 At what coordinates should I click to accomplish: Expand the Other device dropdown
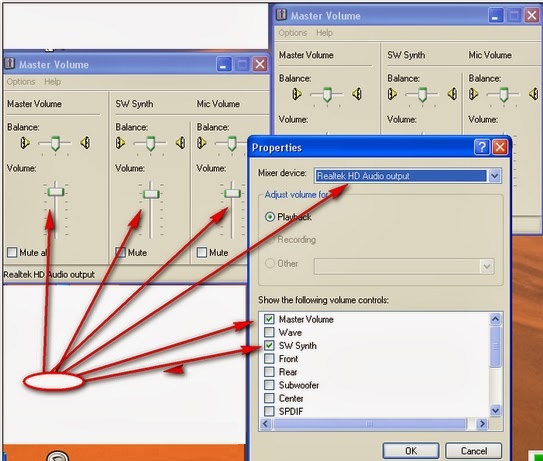click(x=487, y=267)
